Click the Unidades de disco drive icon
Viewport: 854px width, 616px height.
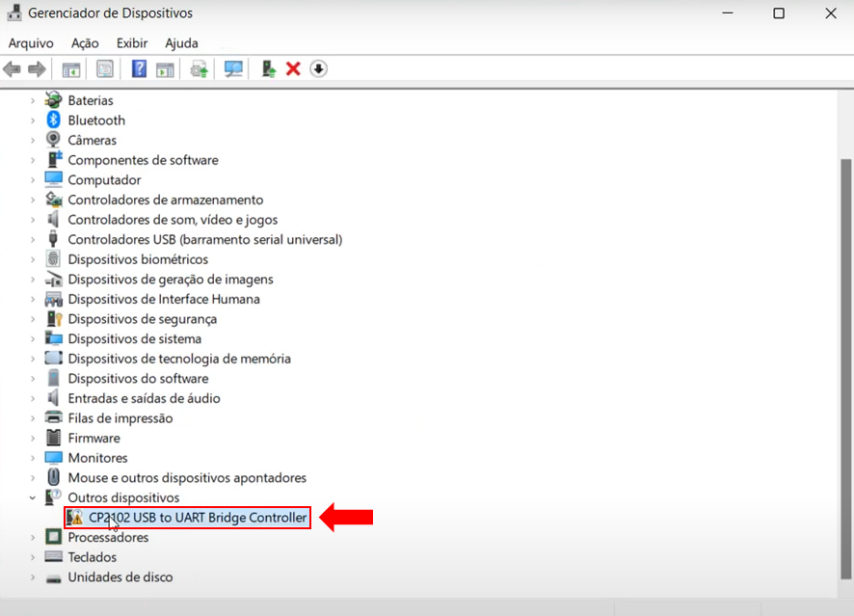[x=53, y=577]
